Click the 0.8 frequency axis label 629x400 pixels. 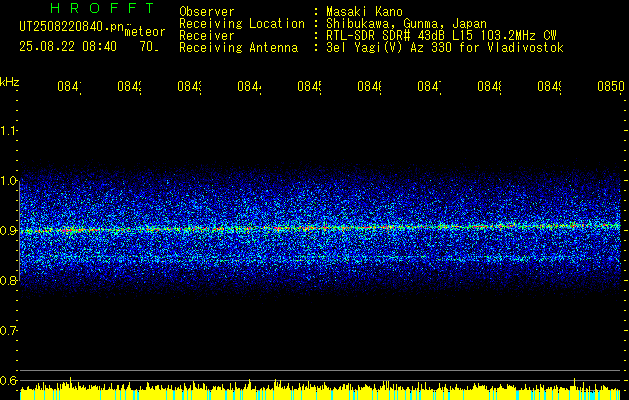8,280
